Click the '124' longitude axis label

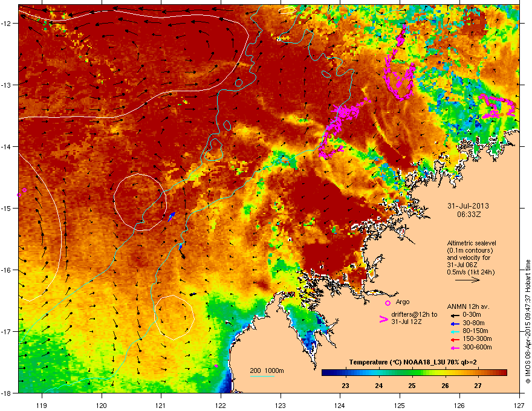coord(340,405)
